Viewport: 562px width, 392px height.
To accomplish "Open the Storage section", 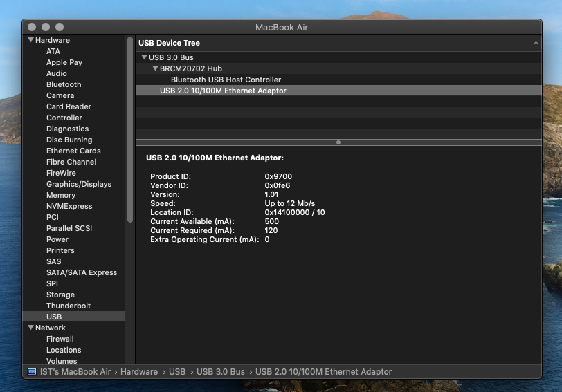I will coord(61,295).
